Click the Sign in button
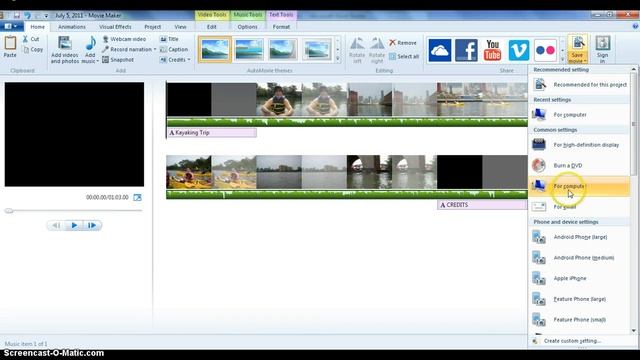The width and height of the screenshot is (640, 360). [602, 49]
